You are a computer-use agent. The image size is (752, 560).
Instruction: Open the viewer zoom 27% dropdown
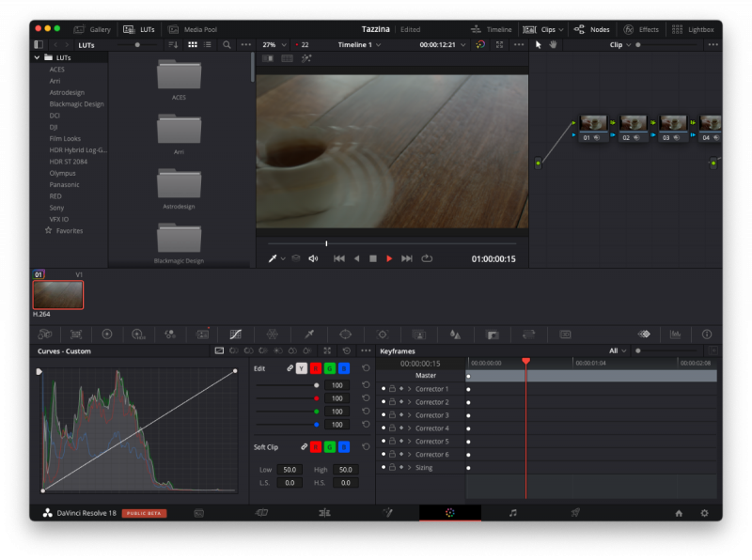pos(274,44)
